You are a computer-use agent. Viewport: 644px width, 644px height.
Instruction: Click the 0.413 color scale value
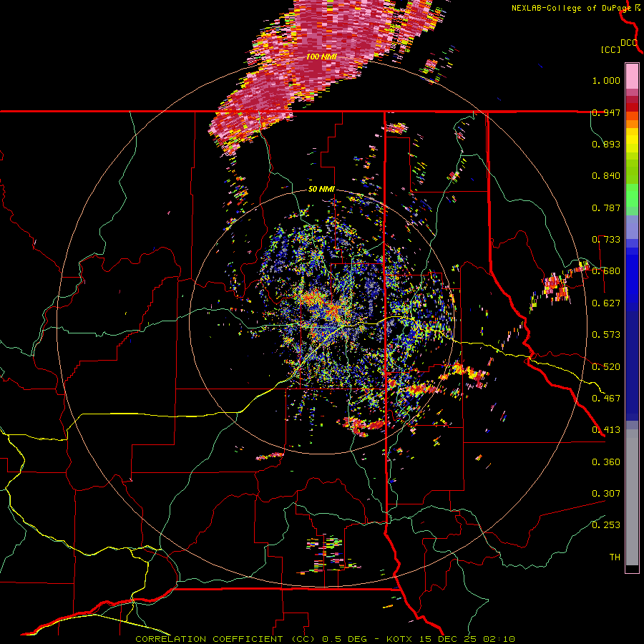point(606,430)
